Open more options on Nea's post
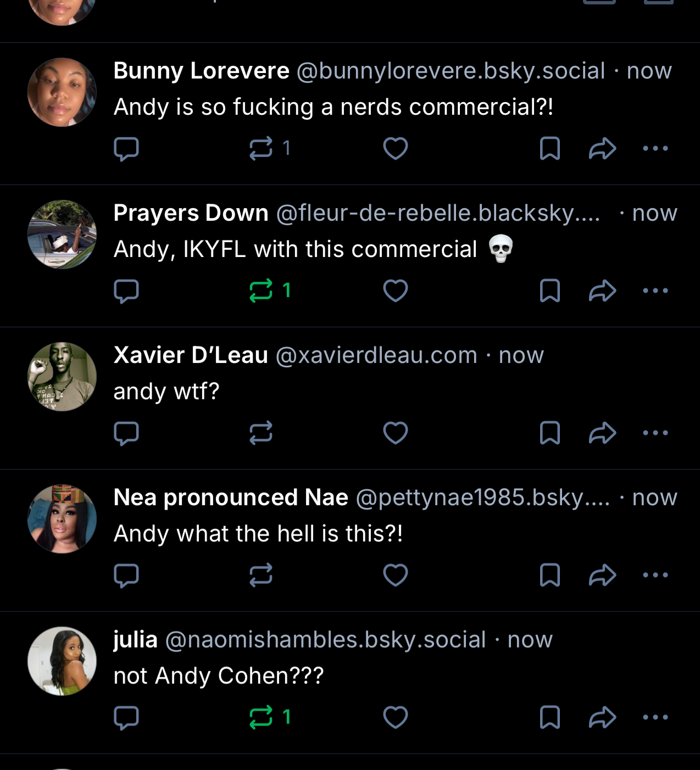Screen dimensions: 700x770 [x=655, y=575]
